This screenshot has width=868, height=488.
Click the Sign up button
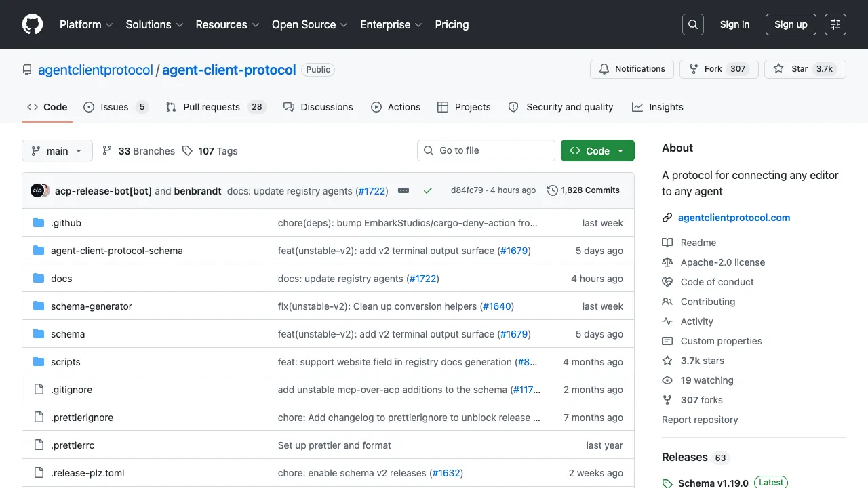(x=791, y=24)
